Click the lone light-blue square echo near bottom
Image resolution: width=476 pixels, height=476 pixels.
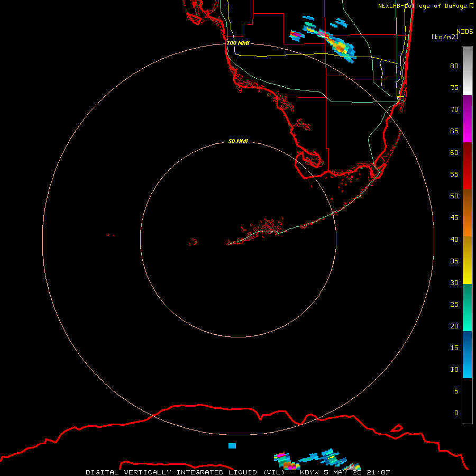tap(232, 446)
